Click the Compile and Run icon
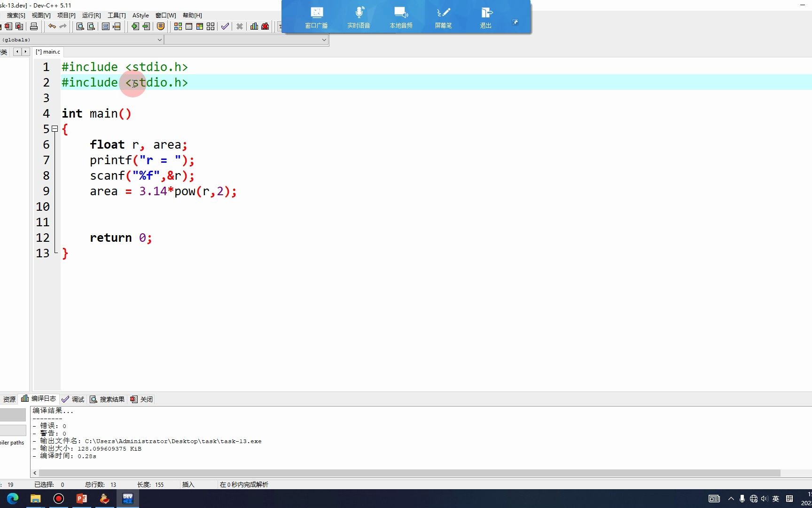The image size is (812, 508). click(200, 26)
